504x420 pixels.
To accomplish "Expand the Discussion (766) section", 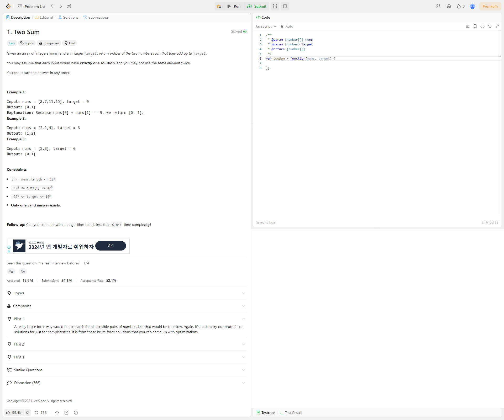I will (127, 383).
